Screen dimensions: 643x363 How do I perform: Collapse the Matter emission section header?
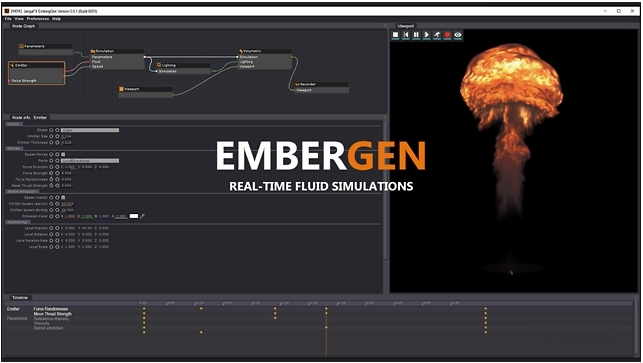(x=23, y=192)
